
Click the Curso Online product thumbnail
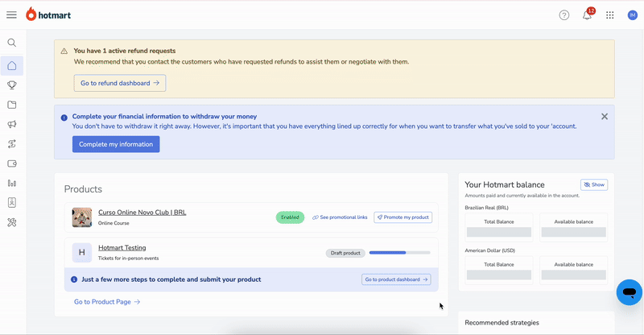82,217
